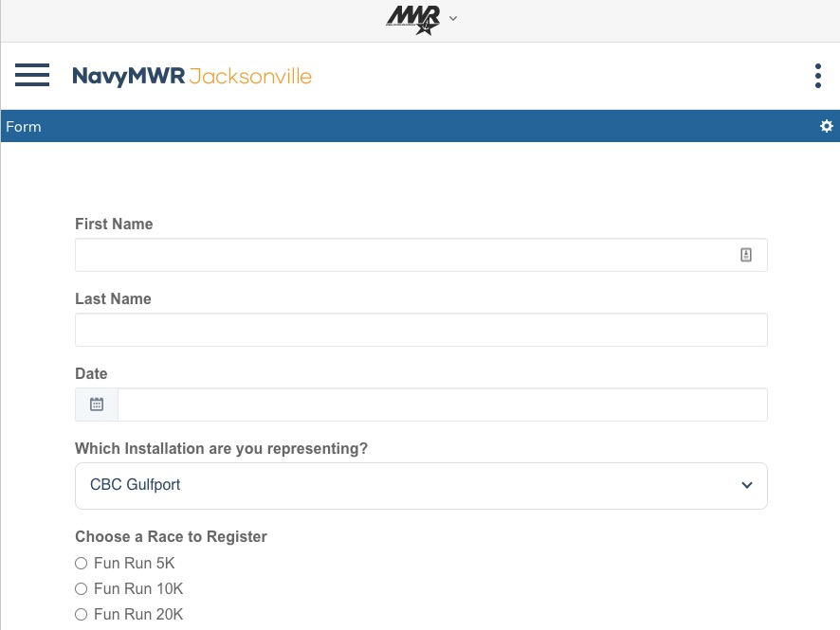
Task: Click the gear settings icon in Form bar
Action: (x=826, y=126)
